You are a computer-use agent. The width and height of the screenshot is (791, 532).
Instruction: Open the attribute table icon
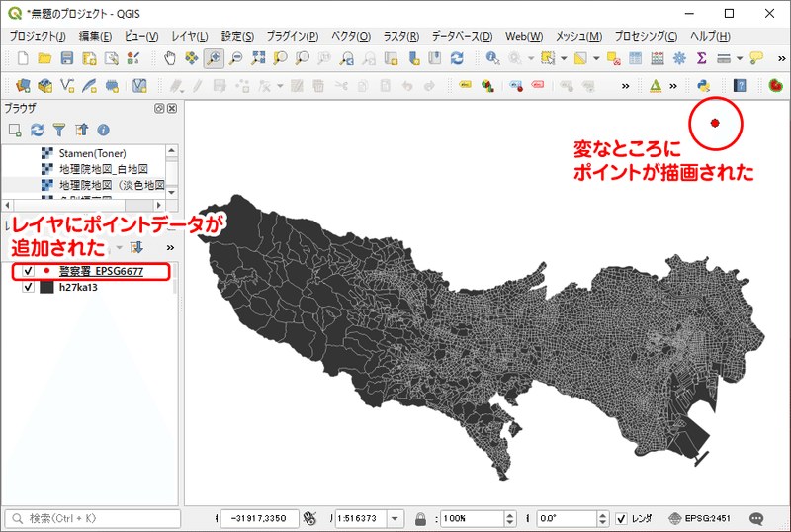pos(635,58)
